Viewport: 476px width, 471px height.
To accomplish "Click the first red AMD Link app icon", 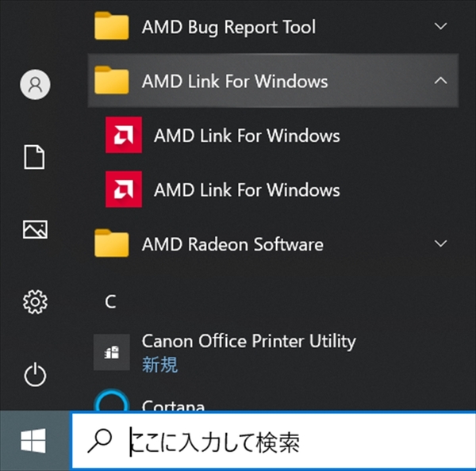I will pos(124,135).
